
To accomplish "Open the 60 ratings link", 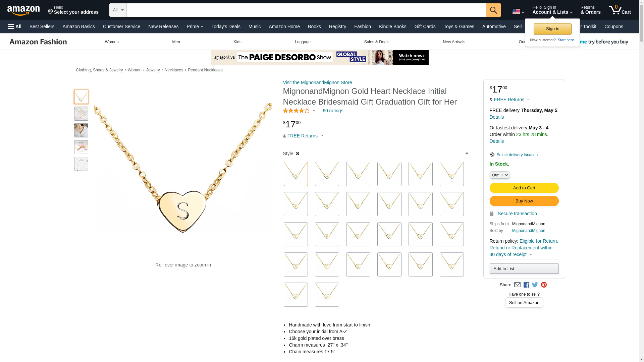I will 333,111.
